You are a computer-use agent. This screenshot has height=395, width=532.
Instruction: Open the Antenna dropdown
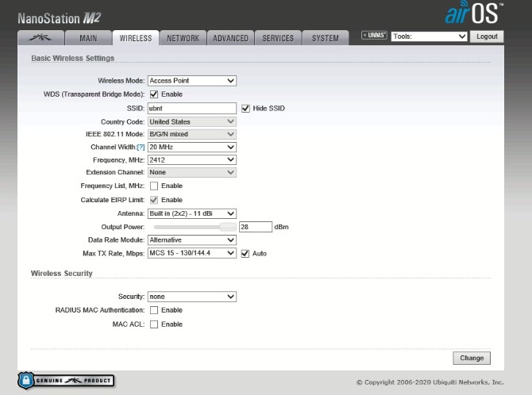pyautogui.click(x=192, y=213)
